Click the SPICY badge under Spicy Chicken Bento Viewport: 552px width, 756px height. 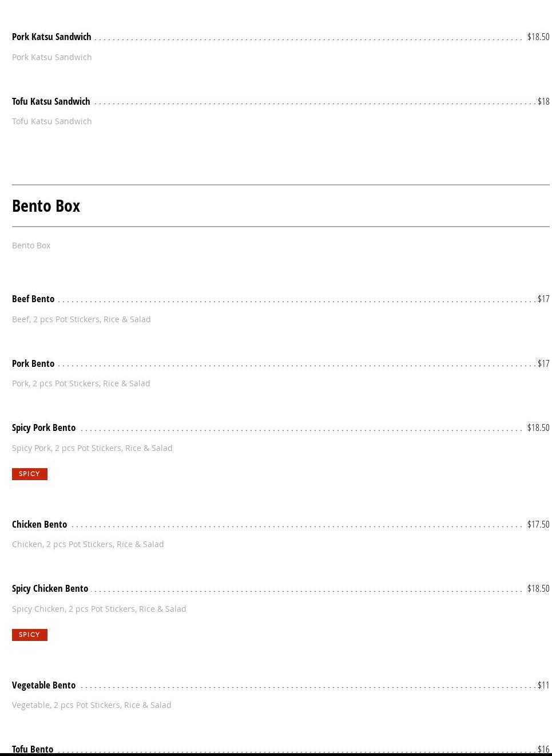pos(30,635)
